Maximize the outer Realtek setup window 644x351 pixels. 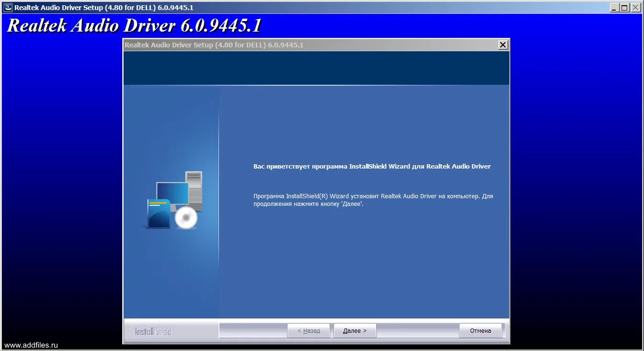[x=624, y=7]
